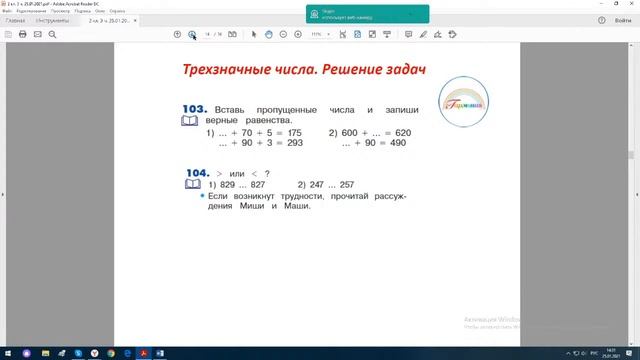
Task: Open the Файл menu
Action: point(7,11)
